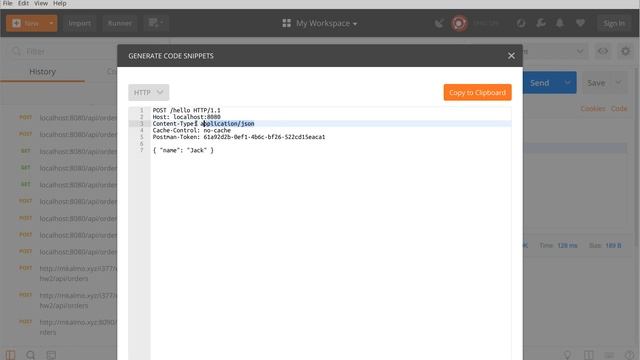Open the File menu
The height and width of the screenshot is (360, 640).
[x=8, y=4]
